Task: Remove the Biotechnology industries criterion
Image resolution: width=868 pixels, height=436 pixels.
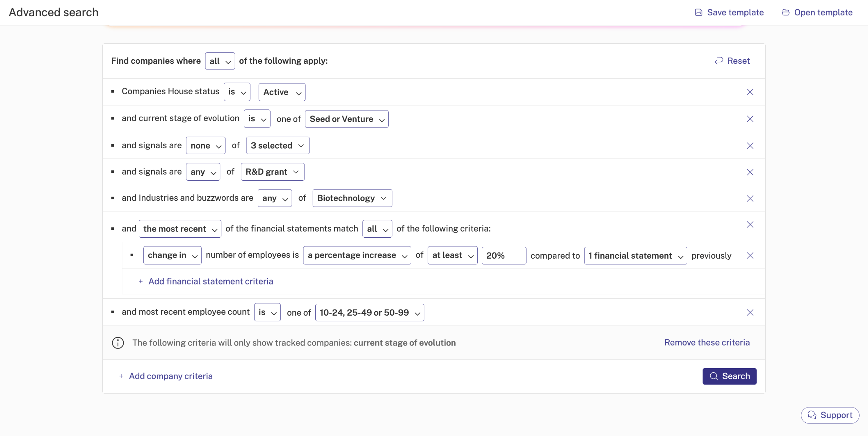Action: click(x=750, y=198)
